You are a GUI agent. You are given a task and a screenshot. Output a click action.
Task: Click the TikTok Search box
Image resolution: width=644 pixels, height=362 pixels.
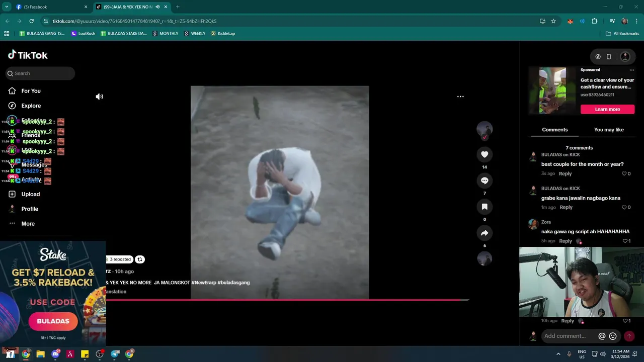(40, 73)
